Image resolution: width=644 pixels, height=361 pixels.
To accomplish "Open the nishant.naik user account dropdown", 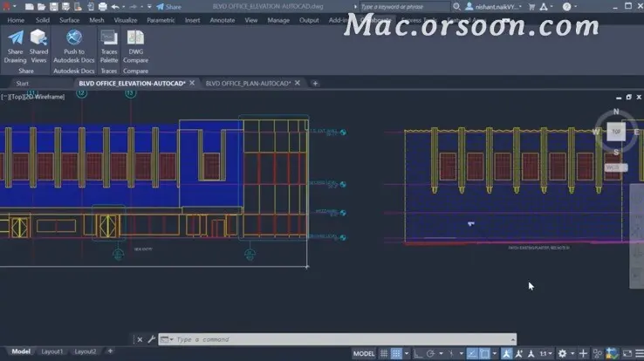I will pos(494,7).
